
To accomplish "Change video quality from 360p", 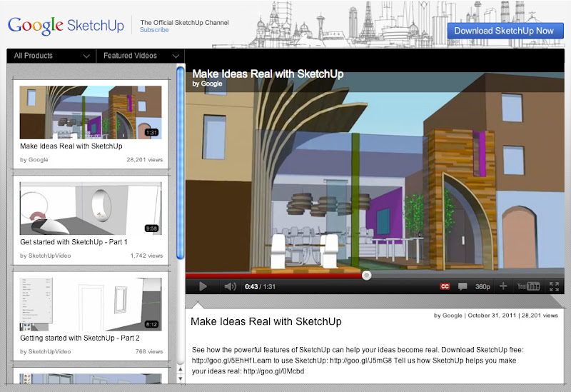I will click(x=482, y=287).
